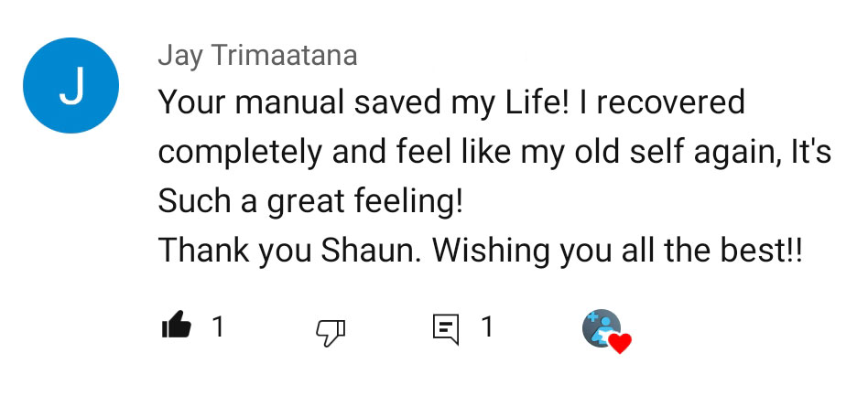Screen dimensions: 868x396
Task: Click the word "Trimaatana" in the username
Action: tap(286, 56)
